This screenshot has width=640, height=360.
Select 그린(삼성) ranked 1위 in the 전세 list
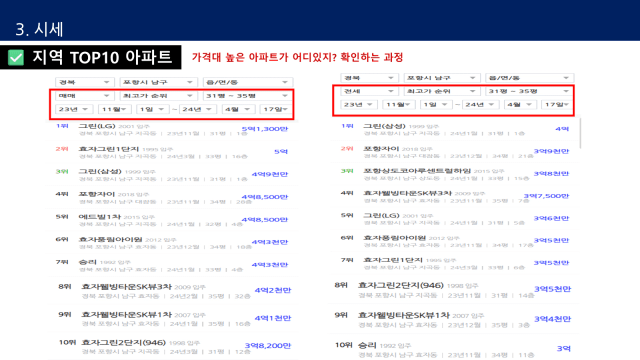tap(384, 126)
